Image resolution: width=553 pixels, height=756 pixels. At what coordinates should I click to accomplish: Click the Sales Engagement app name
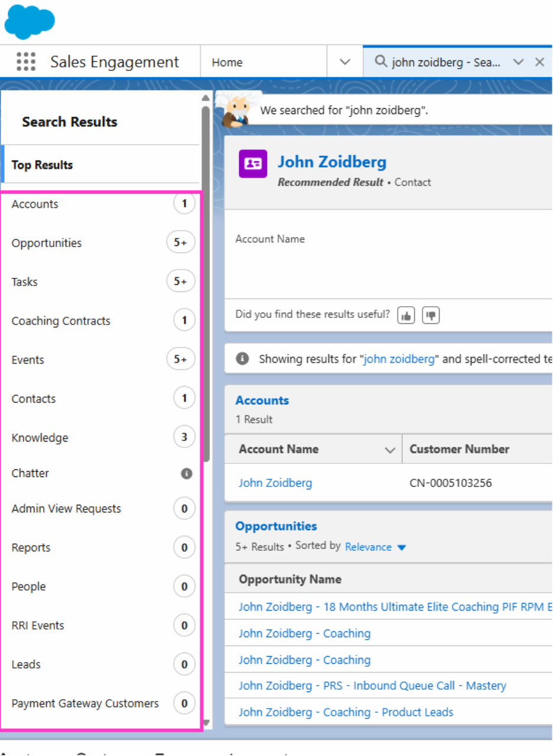115,61
